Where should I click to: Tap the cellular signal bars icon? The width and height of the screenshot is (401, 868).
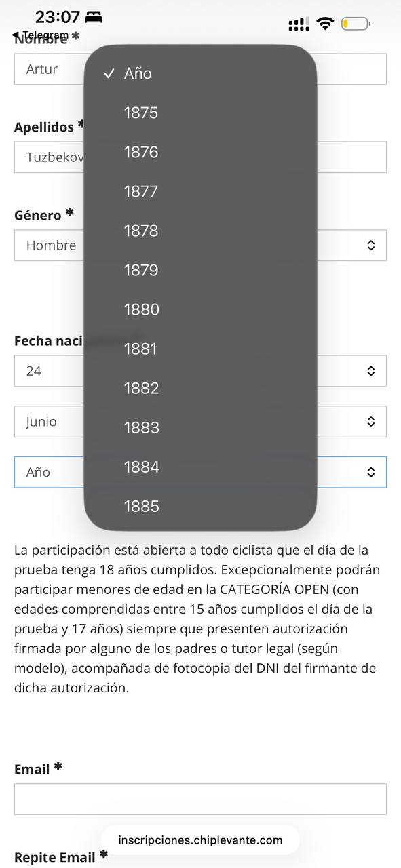pos(299,24)
